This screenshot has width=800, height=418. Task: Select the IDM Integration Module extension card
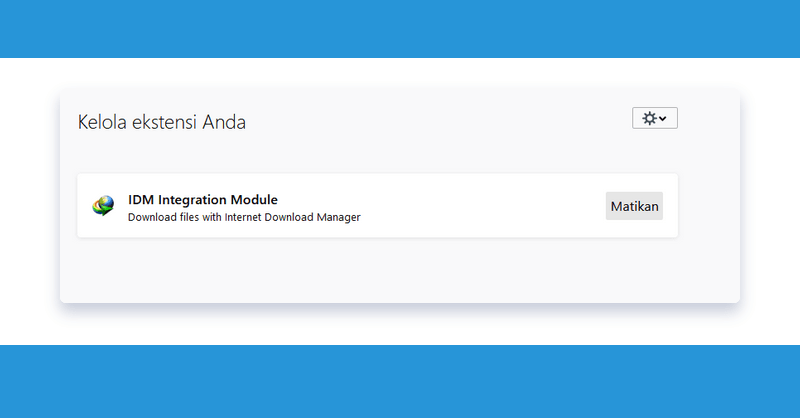tap(378, 206)
